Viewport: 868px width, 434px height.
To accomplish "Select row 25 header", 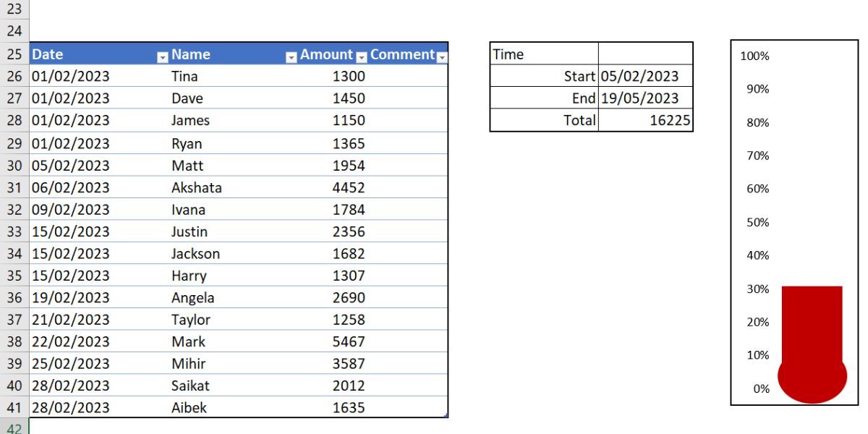I will click(14, 54).
